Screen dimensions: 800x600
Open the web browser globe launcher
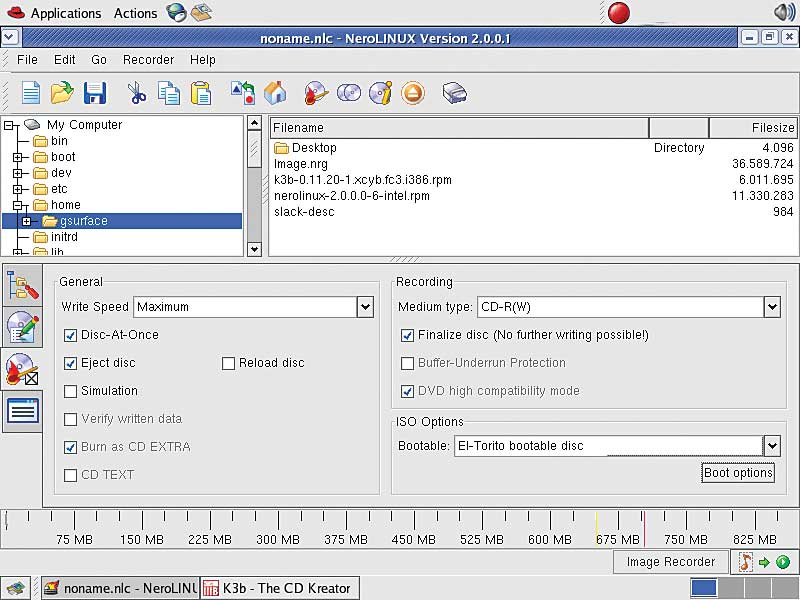point(177,13)
